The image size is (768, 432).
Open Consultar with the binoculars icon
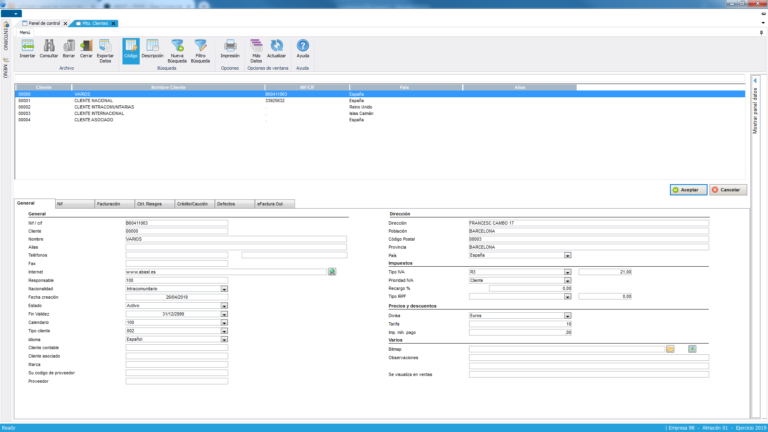48,47
